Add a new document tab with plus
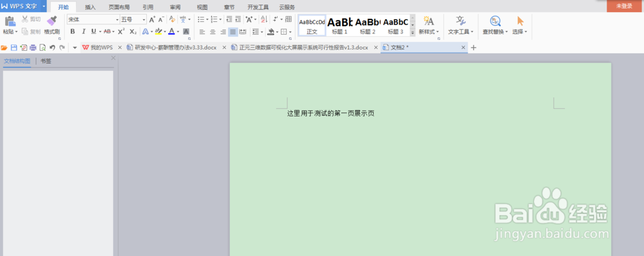 pyautogui.click(x=473, y=48)
